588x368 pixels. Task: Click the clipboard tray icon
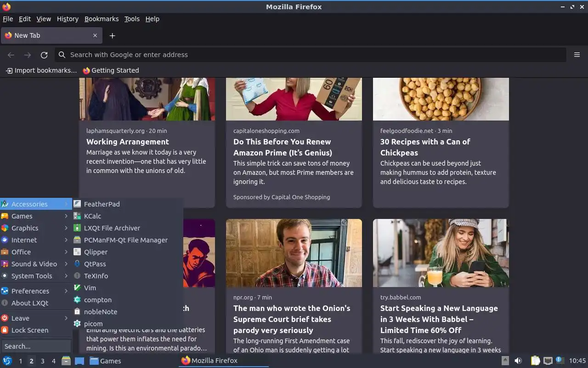click(x=535, y=361)
